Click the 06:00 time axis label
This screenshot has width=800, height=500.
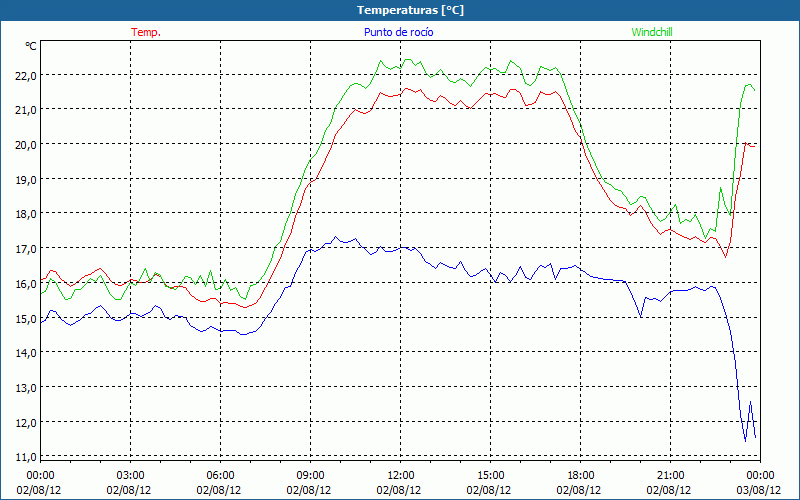(x=220, y=476)
